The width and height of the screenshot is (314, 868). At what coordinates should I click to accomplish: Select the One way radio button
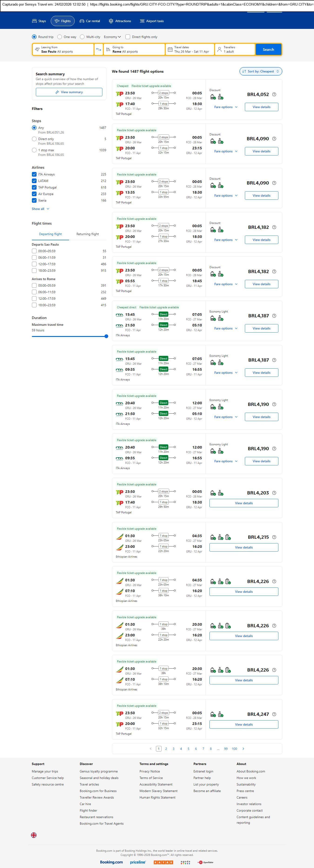click(60, 37)
